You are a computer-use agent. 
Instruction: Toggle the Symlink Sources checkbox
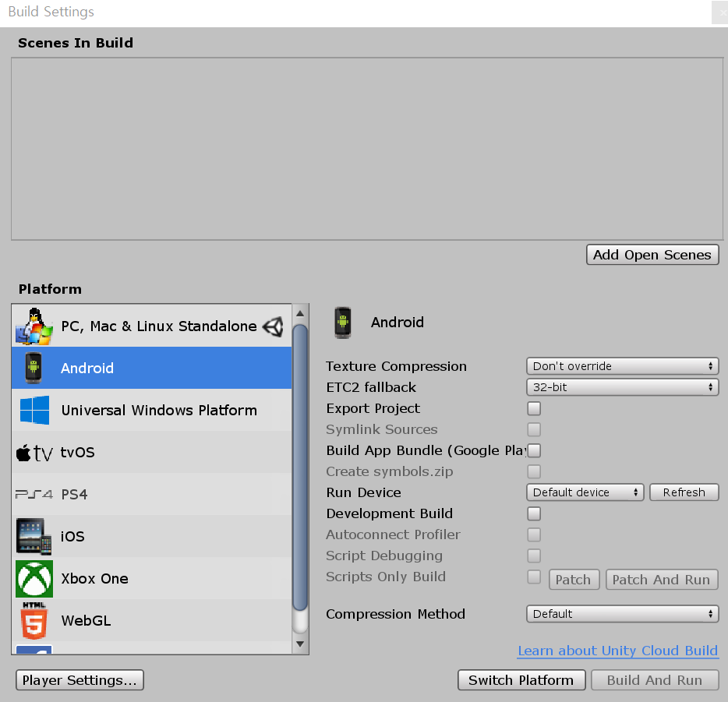click(x=534, y=429)
